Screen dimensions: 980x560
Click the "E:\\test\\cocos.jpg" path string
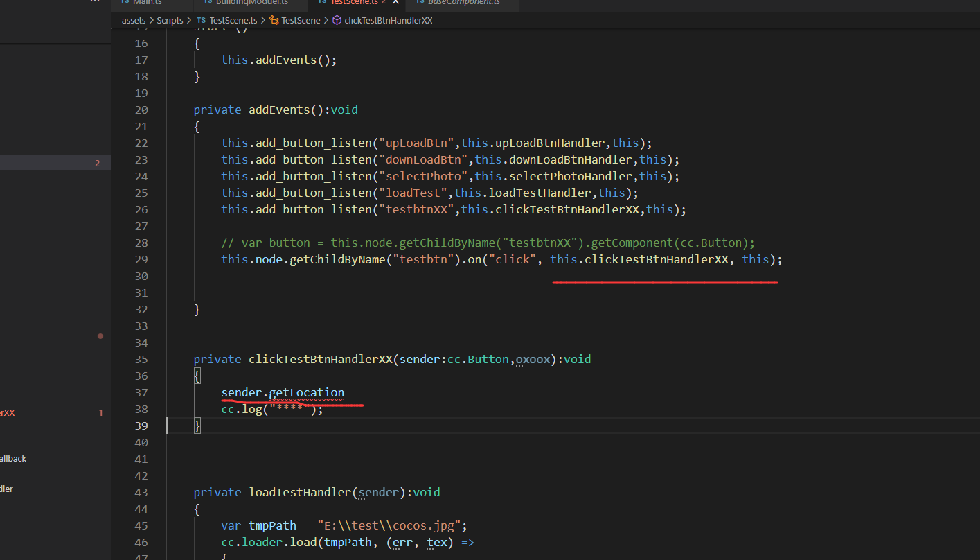pos(389,525)
